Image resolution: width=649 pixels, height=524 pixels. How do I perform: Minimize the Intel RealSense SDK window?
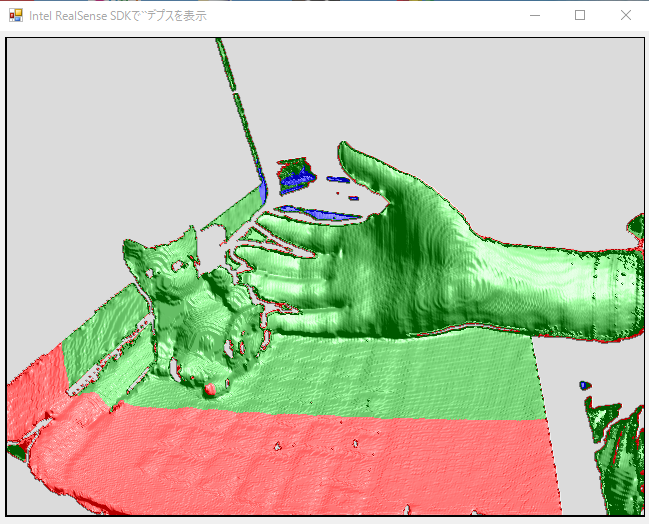535,15
